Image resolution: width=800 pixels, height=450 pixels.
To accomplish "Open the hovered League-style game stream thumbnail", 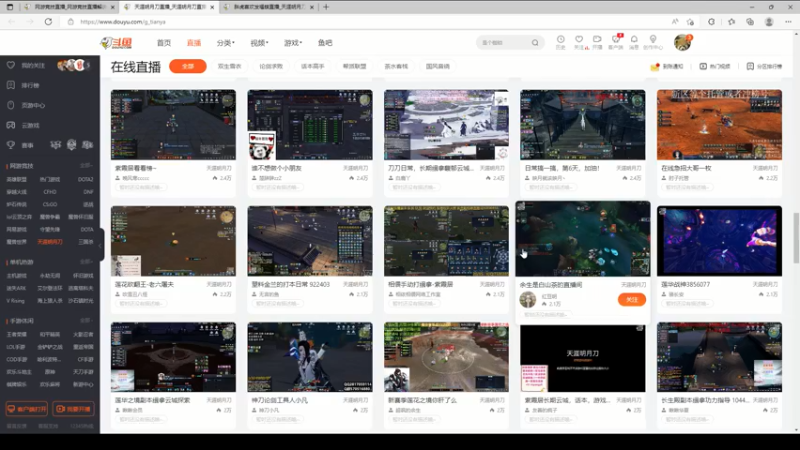I will 583,239.
